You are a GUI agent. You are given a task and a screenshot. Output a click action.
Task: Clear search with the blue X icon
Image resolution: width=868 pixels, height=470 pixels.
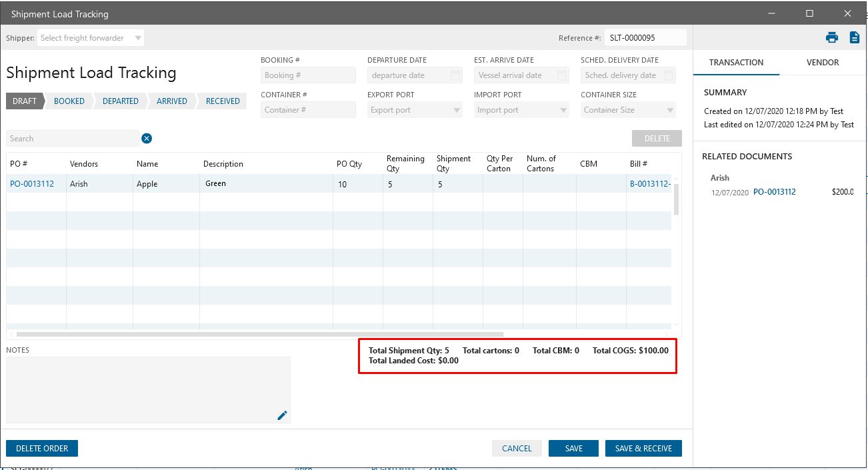coord(147,139)
